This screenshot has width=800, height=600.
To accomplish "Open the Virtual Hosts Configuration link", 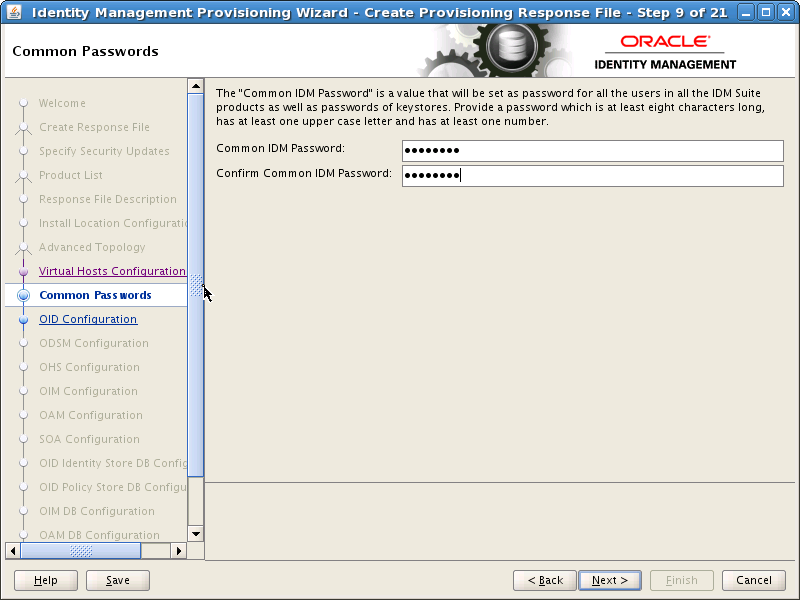I will pyautogui.click(x=112, y=271).
